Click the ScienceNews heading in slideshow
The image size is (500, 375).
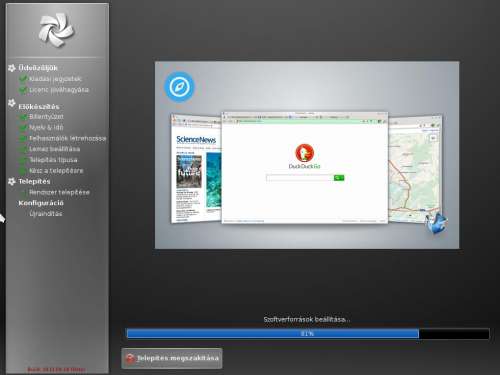coord(196,139)
